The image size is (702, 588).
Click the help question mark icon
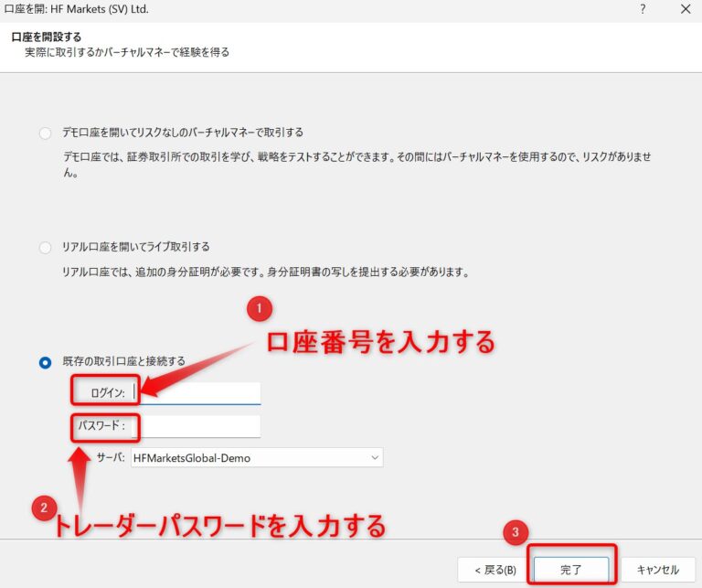click(643, 9)
